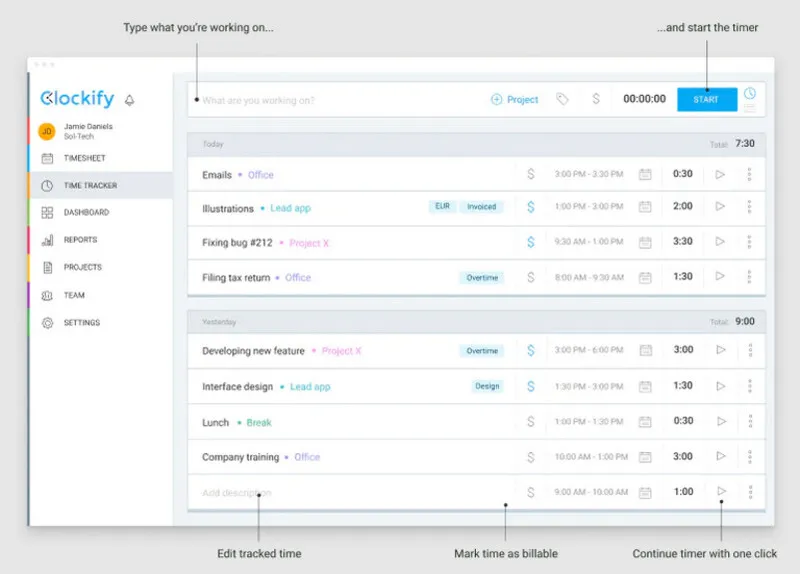Screen dimensions: 800x574
Task: Continue timer for Company training
Action: tap(721, 456)
